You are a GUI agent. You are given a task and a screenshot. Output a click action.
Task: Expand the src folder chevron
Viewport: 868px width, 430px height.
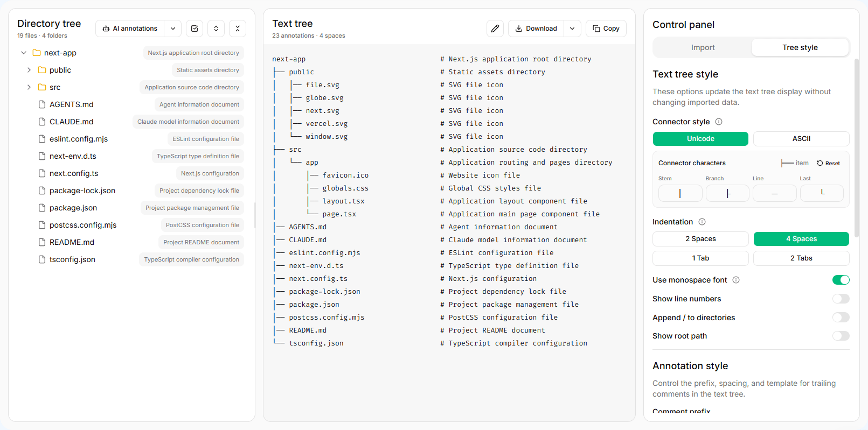click(29, 87)
